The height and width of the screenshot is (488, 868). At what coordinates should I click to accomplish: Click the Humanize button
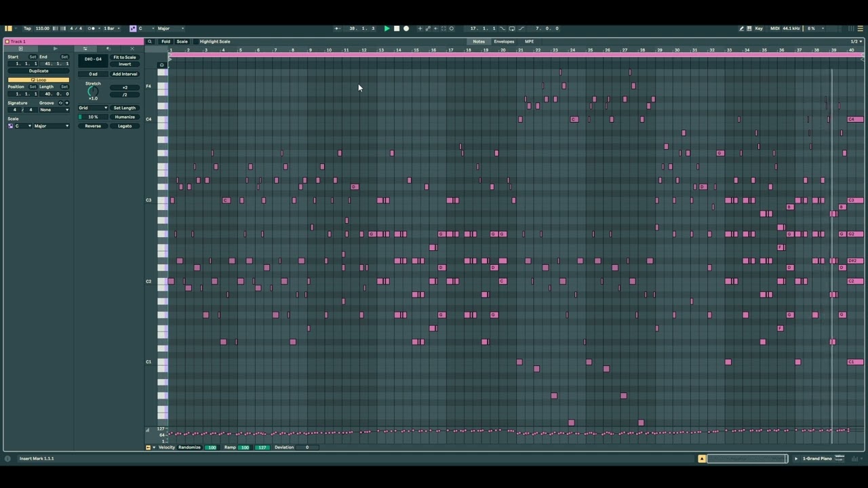tap(125, 117)
